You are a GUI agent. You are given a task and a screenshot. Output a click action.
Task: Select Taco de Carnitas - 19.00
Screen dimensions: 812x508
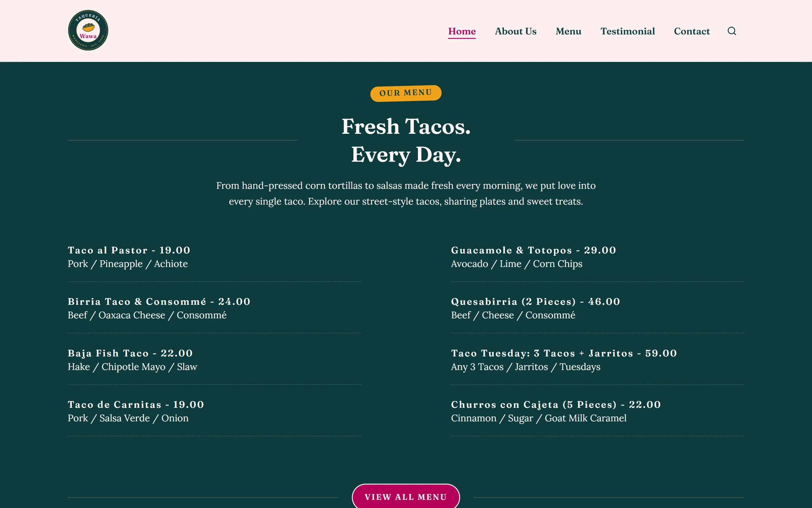point(136,405)
